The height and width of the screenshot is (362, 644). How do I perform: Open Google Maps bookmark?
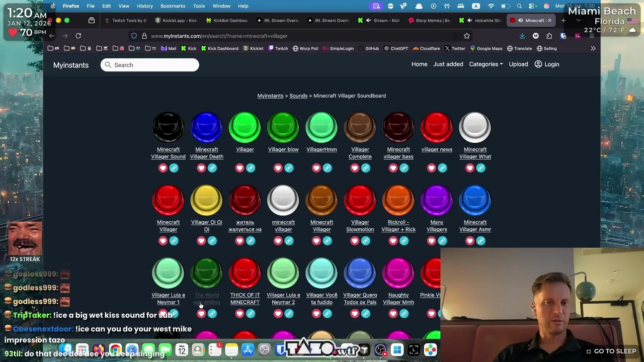click(486, 48)
